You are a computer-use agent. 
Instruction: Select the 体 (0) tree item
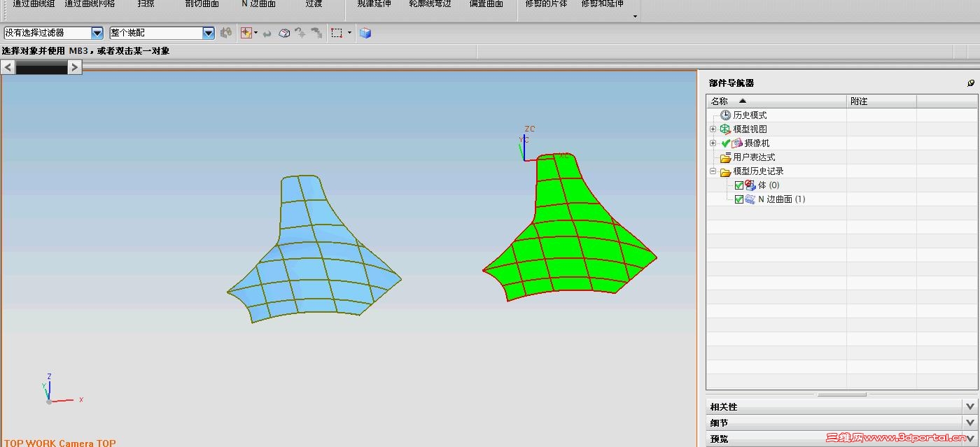point(769,185)
